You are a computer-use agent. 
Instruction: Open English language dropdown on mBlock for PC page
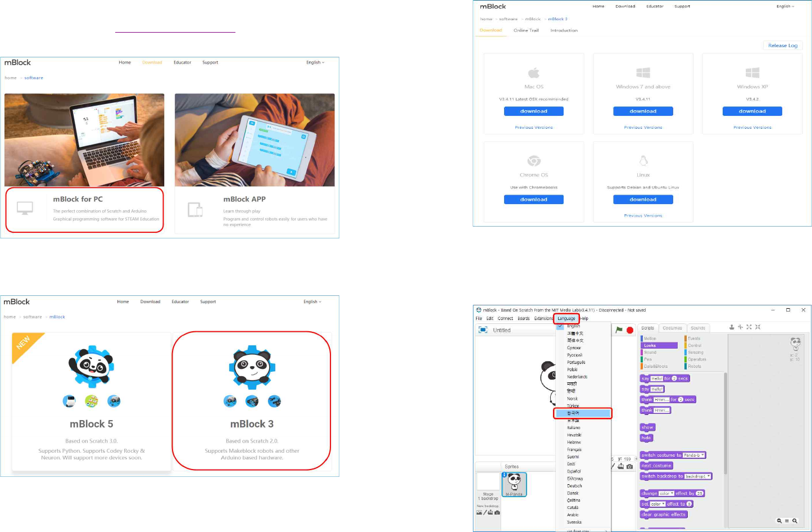click(315, 62)
